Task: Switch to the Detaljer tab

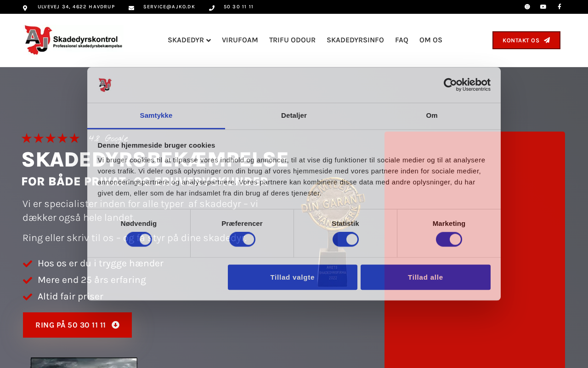Action: tap(294, 115)
